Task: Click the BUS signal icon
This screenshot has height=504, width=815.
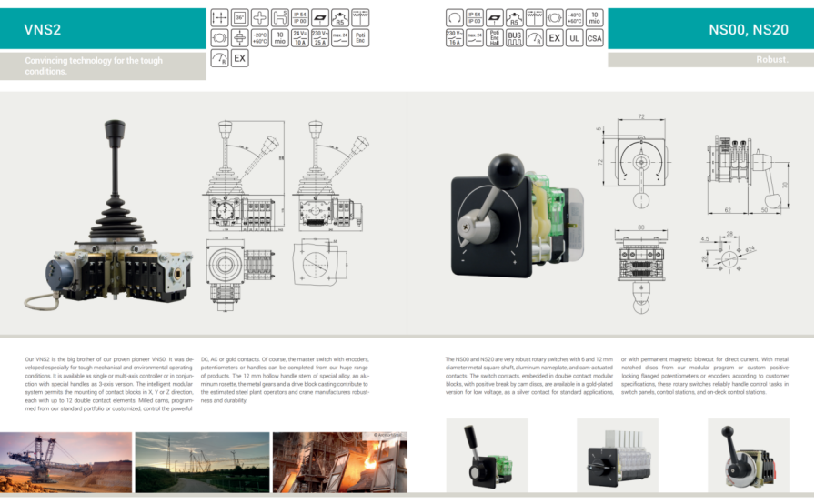Action: [514, 37]
